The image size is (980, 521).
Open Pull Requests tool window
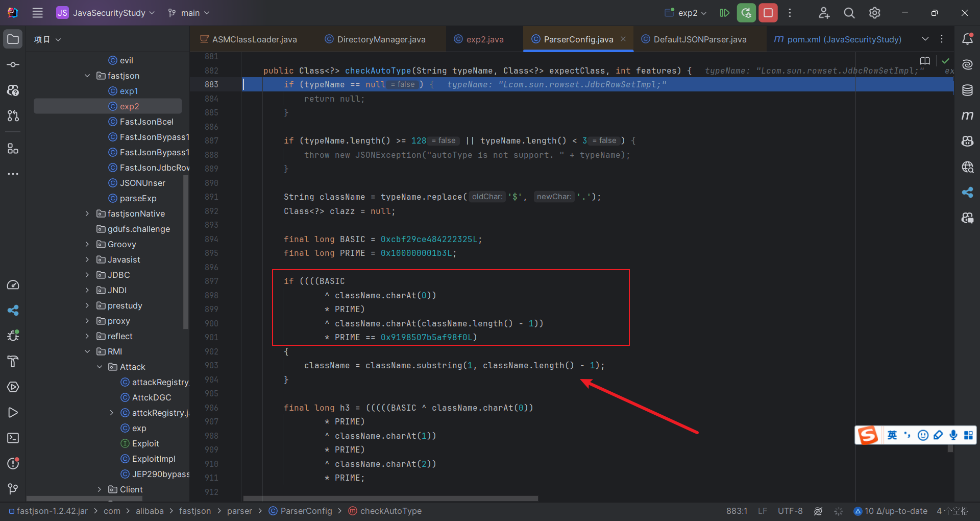pos(13,116)
